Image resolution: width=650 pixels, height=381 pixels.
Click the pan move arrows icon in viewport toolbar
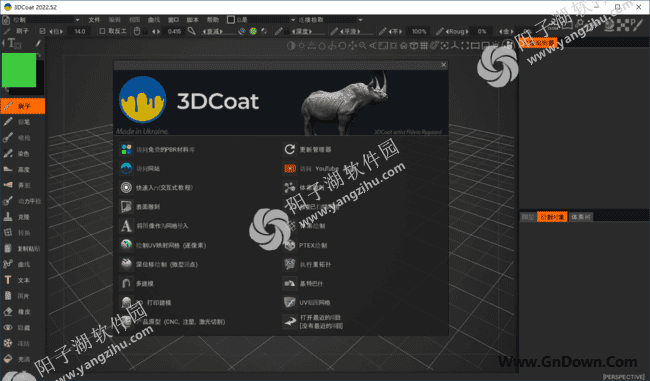(352, 46)
